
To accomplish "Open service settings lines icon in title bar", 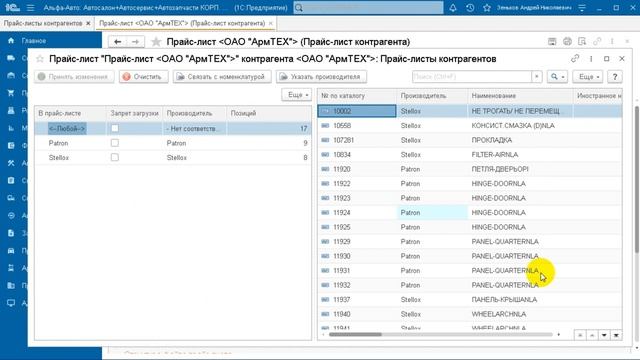I will pyautogui.click(x=582, y=8).
